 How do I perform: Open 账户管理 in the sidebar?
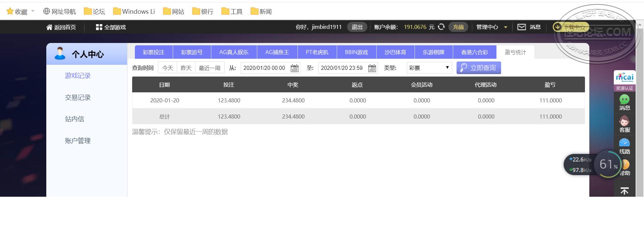[x=78, y=141]
